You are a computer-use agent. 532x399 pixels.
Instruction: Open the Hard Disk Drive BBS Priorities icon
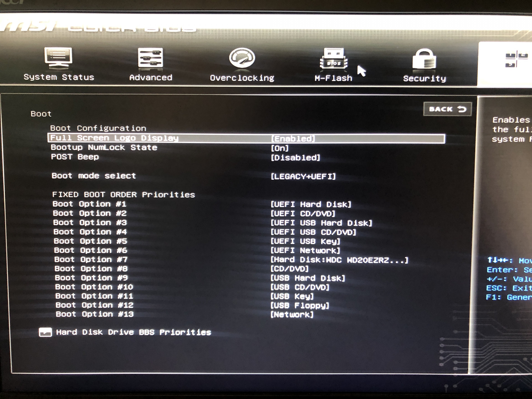tap(45, 332)
